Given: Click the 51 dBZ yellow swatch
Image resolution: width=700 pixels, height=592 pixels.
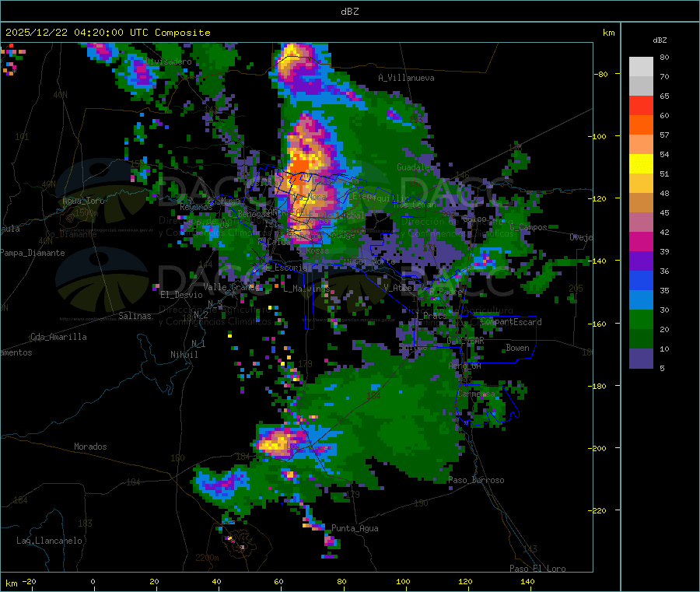Looking at the screenshot, I should pyautogui.click(x=641, y=164).
